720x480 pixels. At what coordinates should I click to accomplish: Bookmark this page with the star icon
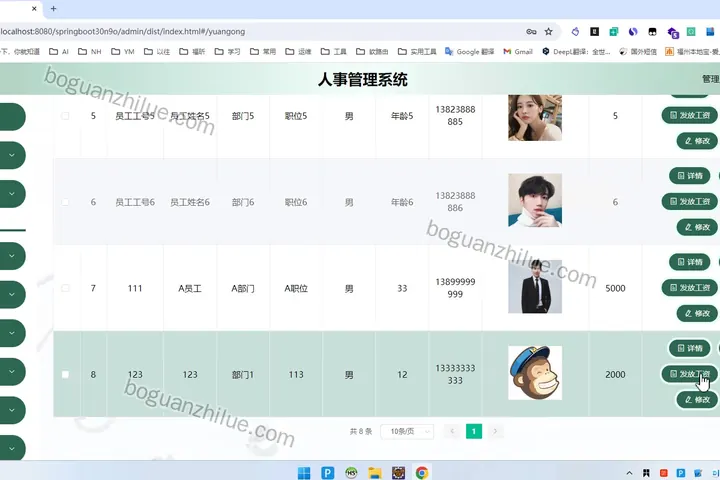point(548,32)
